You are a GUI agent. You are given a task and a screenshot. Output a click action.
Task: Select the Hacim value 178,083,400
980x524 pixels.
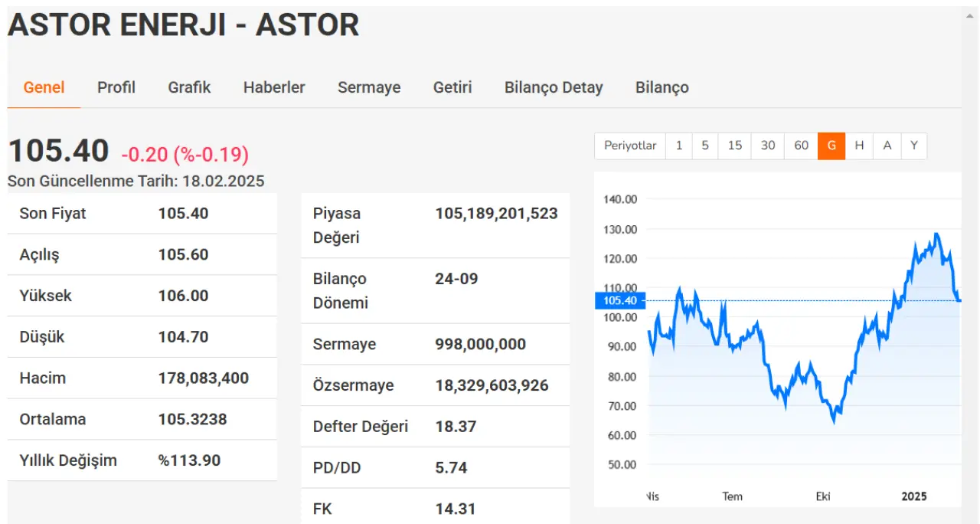coord(204,378)
